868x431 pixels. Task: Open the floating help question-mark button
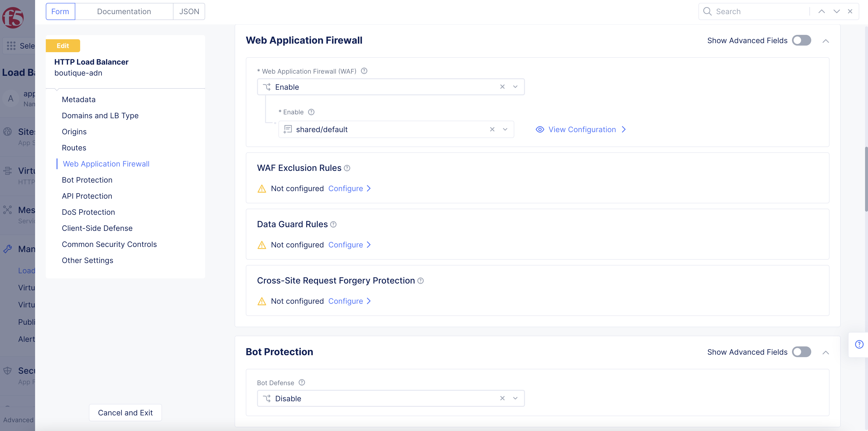tap(859, 344)
